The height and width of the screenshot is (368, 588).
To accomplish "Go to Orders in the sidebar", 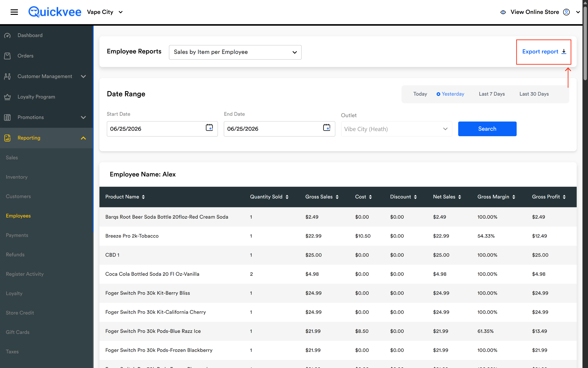I will click(x=25, y=56).
